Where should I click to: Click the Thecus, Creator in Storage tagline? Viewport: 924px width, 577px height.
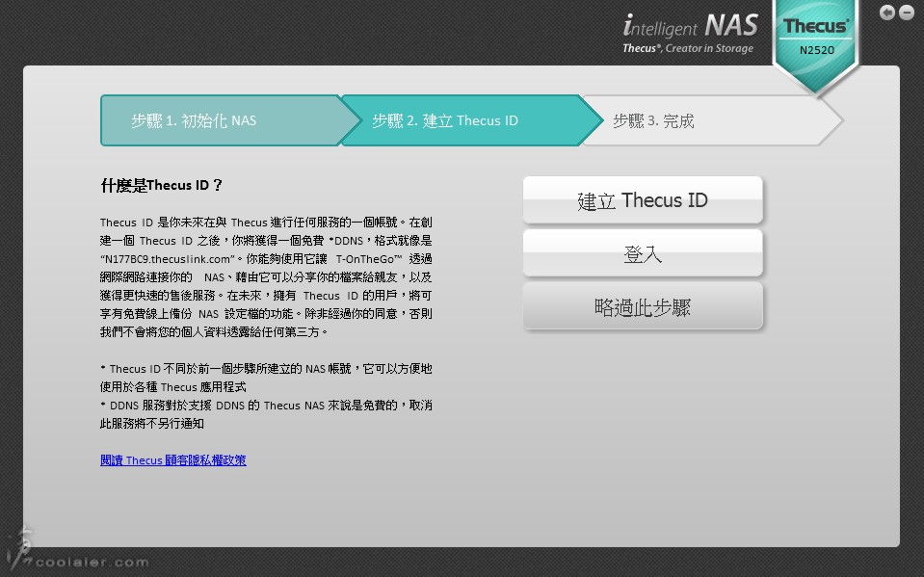coord(688,48)
